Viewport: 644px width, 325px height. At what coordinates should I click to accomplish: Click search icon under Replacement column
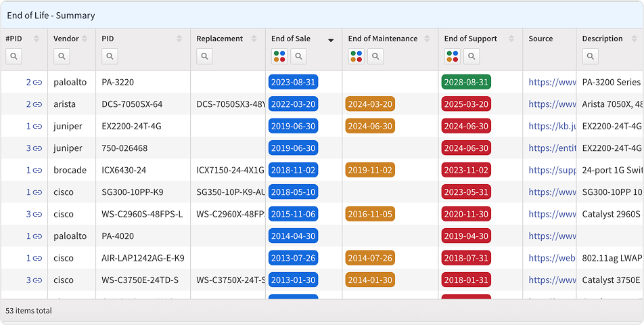(204, 56)
